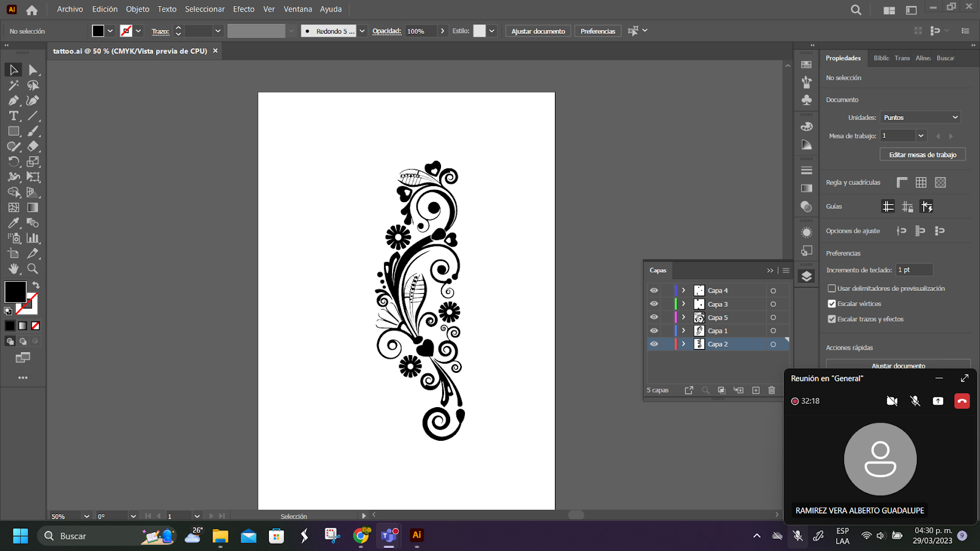Image resolution: width=980 pixels, height=551 pixels.
Task: Hang up the Teams call
Action: coord(962,401)
